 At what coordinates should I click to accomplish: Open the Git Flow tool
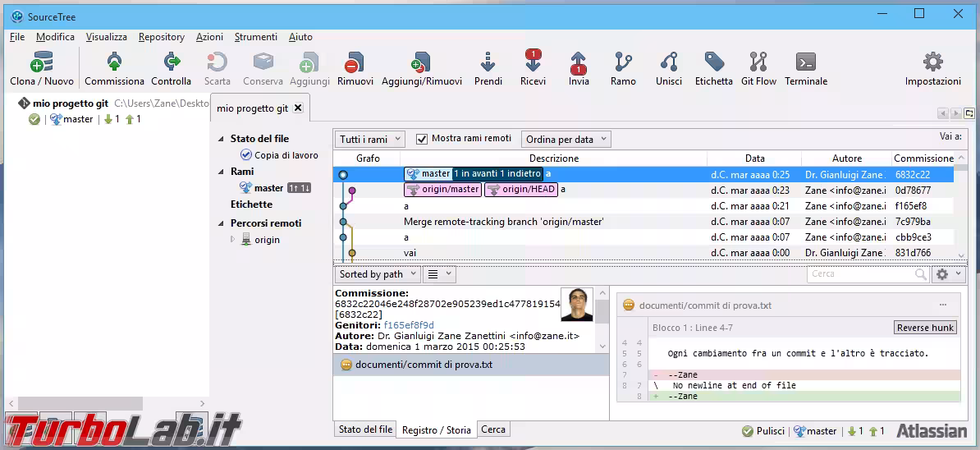click(x=758, y=63)
